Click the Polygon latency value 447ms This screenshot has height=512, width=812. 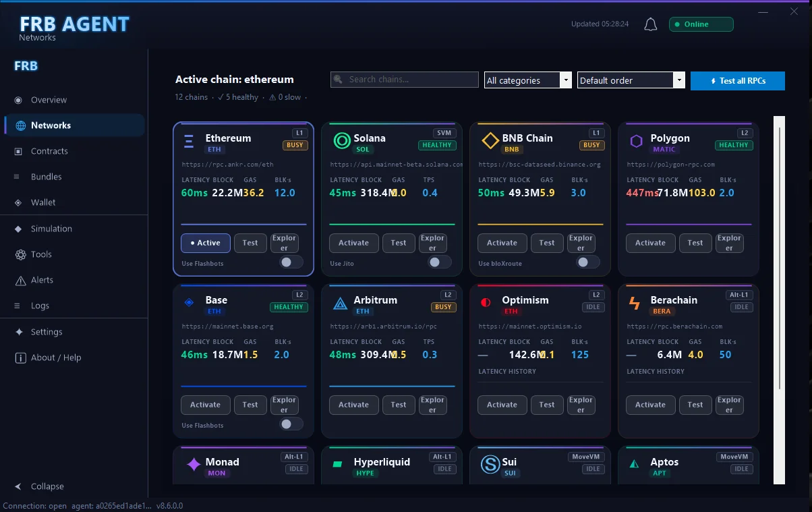pyautogui.click(x=642, y=193)
